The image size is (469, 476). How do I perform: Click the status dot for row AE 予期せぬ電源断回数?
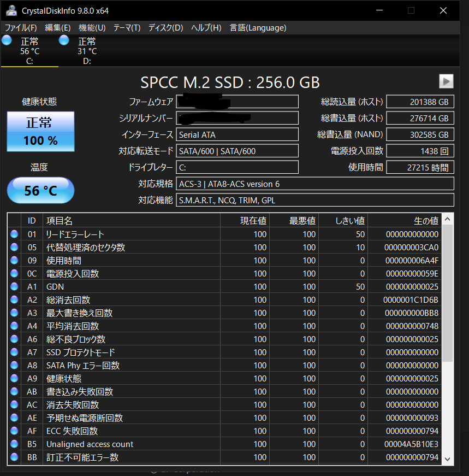pyautogui.click(x=14, y=418)
